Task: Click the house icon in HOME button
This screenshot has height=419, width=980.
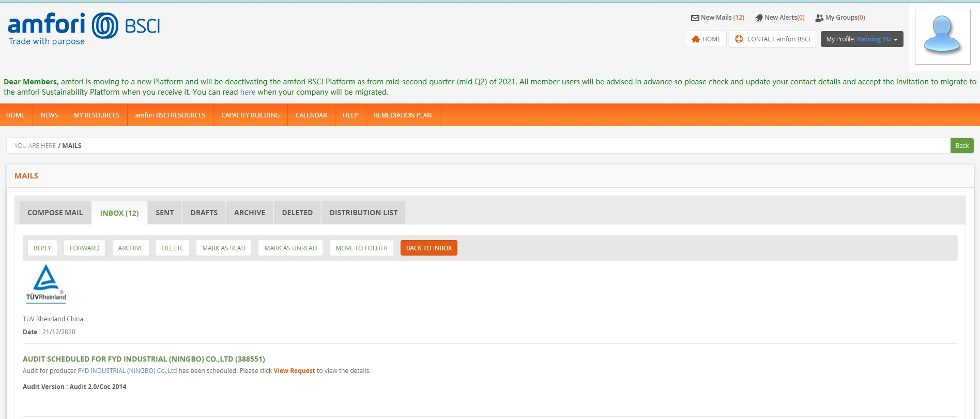Action: tap(696, 39)
